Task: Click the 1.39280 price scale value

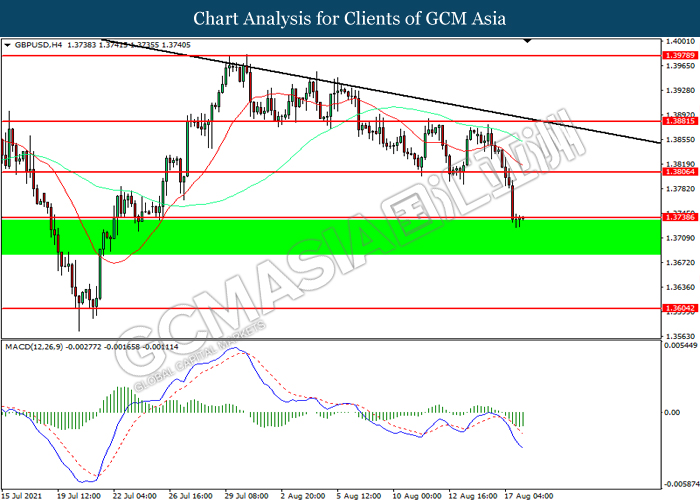Action: pyautogui.click(x=680, y=91)
